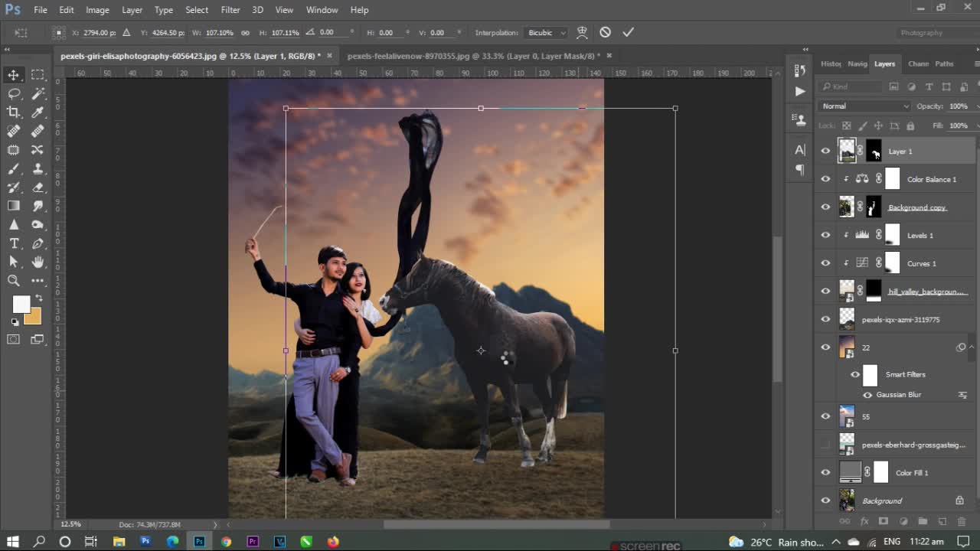The height and width of the screenshot is (551, 980).
Task: Select the Clone Stamp tool
Action: click(x=38, y=168)
